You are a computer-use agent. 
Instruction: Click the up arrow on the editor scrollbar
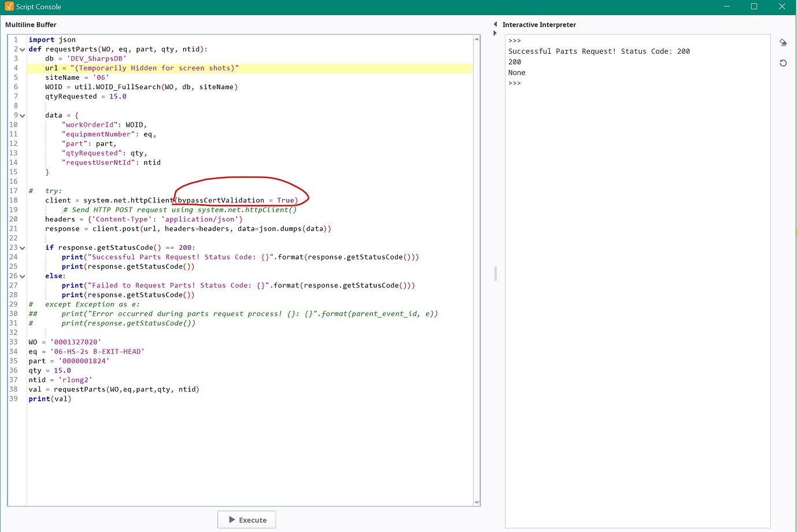click(x=476, y=39)
